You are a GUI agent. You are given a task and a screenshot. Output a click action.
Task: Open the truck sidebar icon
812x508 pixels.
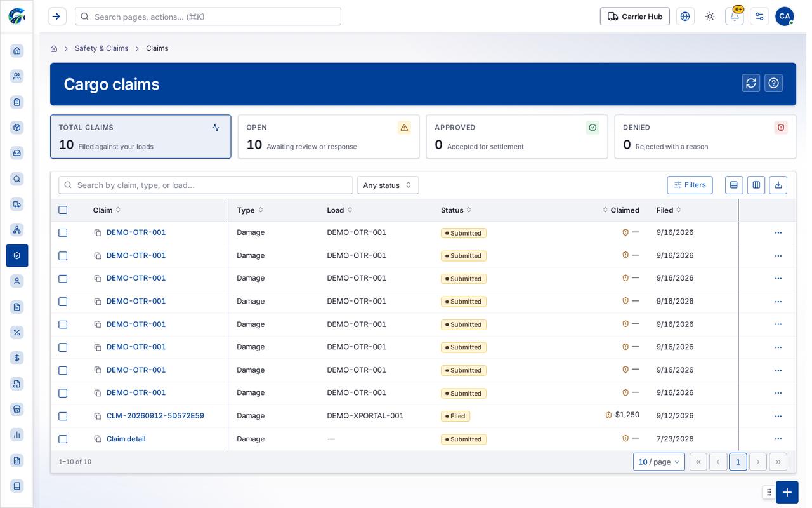tap(17, 204)
